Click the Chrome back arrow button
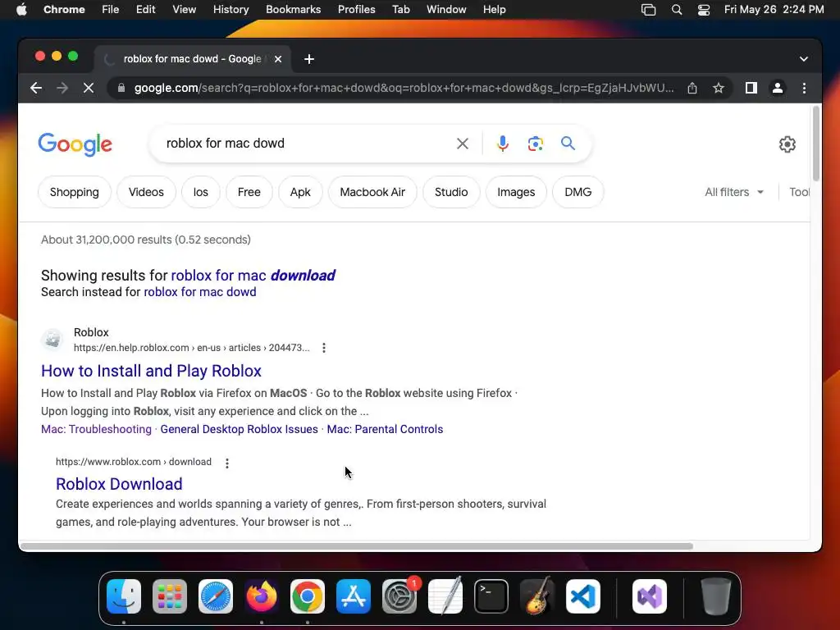 pyautogui.click(x=36, y=88)
